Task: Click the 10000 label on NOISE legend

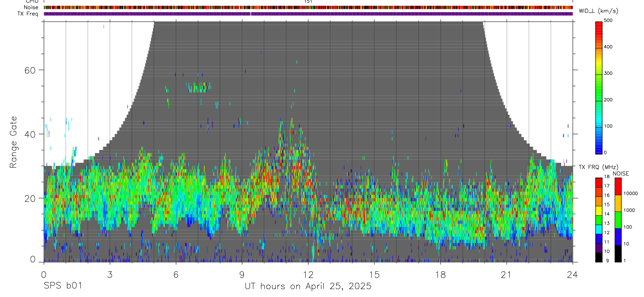Action: 630,193
